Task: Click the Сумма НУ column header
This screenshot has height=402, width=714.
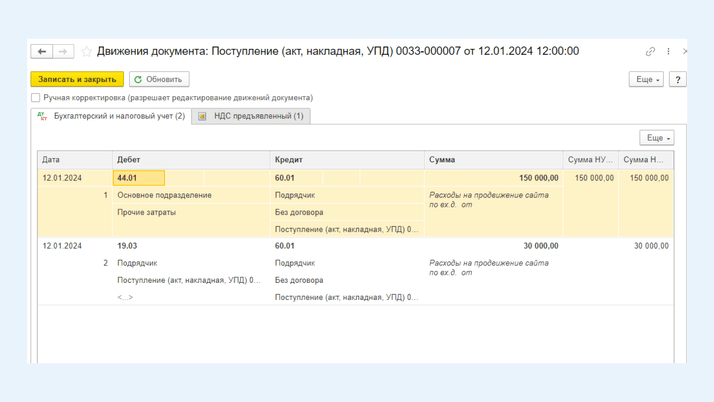Action: click(x=591, y=160)
